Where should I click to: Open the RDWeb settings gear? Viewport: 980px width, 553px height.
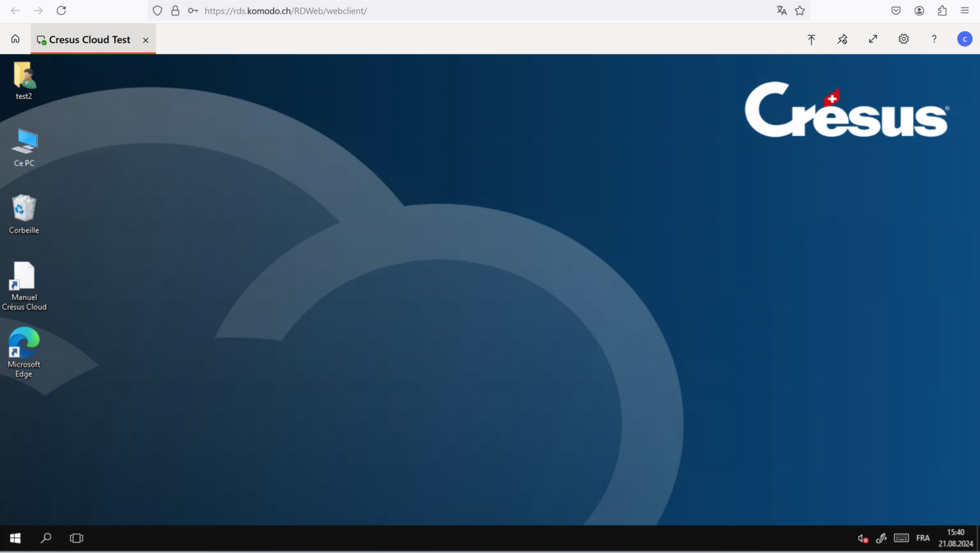tap(903, 39)
